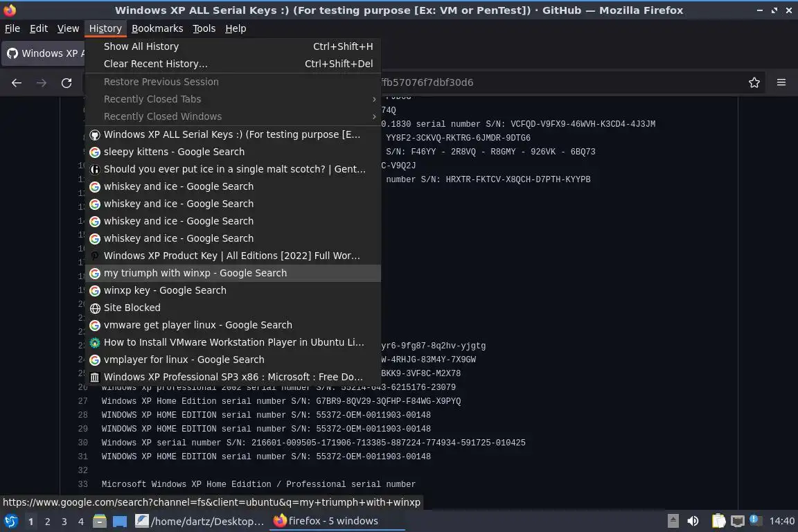Viewport: 798px width, 532px height.
Task: Open Windows XP Professional SP3 x86 archive entry
Action: (233, 377)
